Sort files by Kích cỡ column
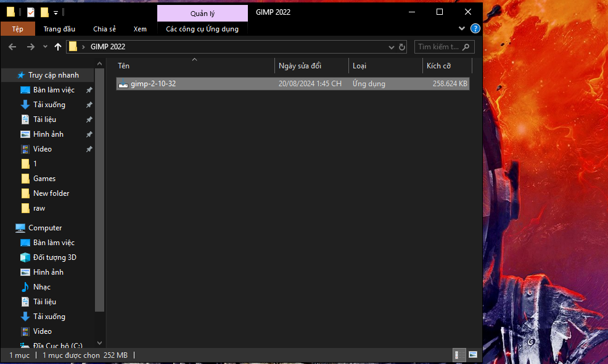 (x=438, y=66)
